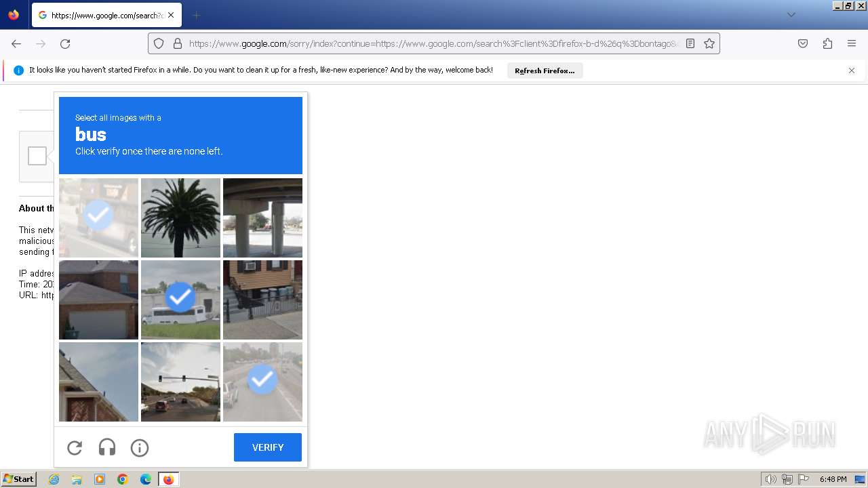868x488 pixels.
Task: Select the brick house garage tile
Action: [x=98, y=300]
